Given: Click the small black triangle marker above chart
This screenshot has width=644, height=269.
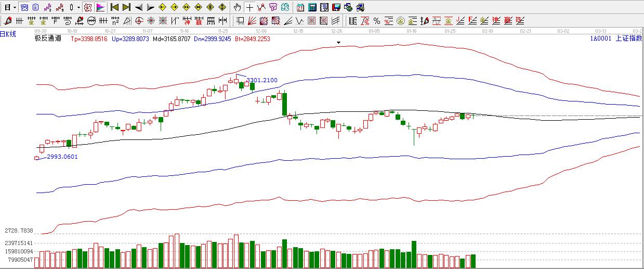Looking at the screenshot, I should coord(339,42).
